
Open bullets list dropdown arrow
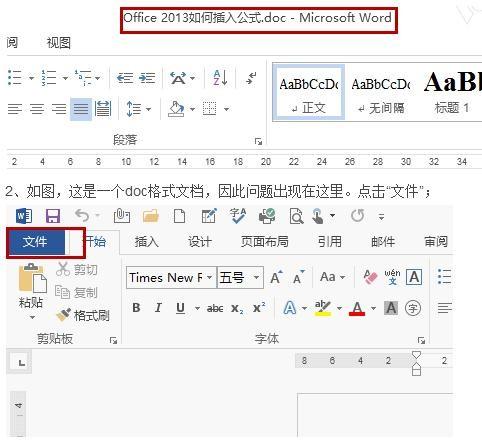[x=31, y=78]
